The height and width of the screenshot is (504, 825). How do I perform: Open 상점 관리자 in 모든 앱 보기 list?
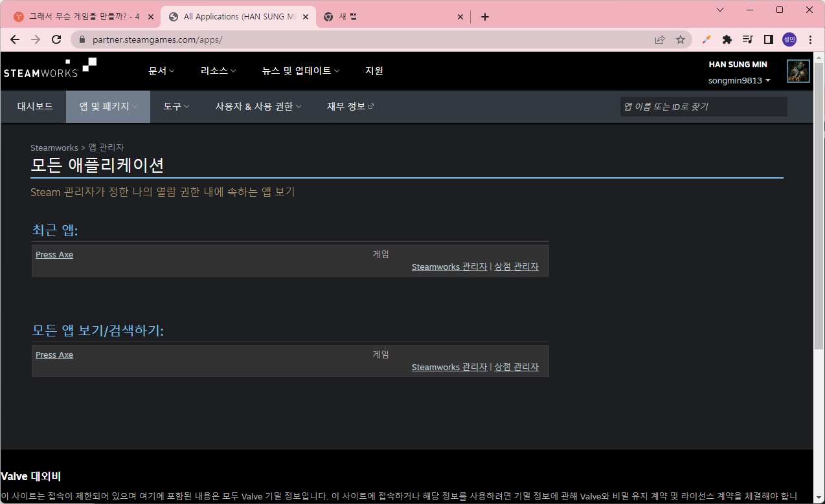tap(516, 367)
